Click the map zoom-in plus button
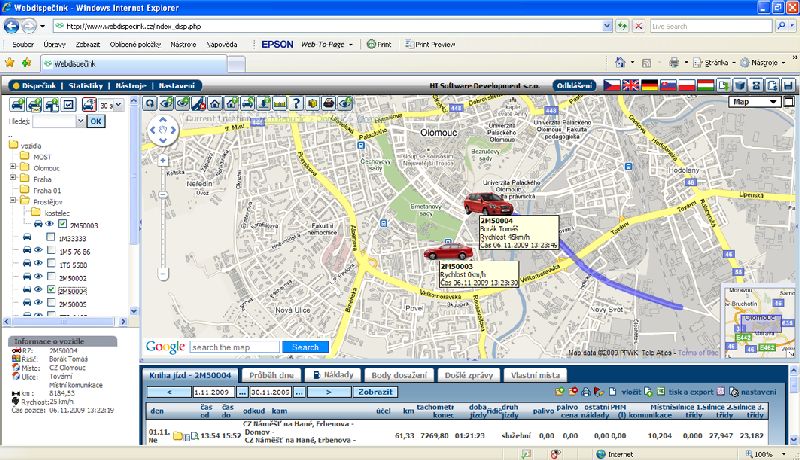 pos(163,161)
